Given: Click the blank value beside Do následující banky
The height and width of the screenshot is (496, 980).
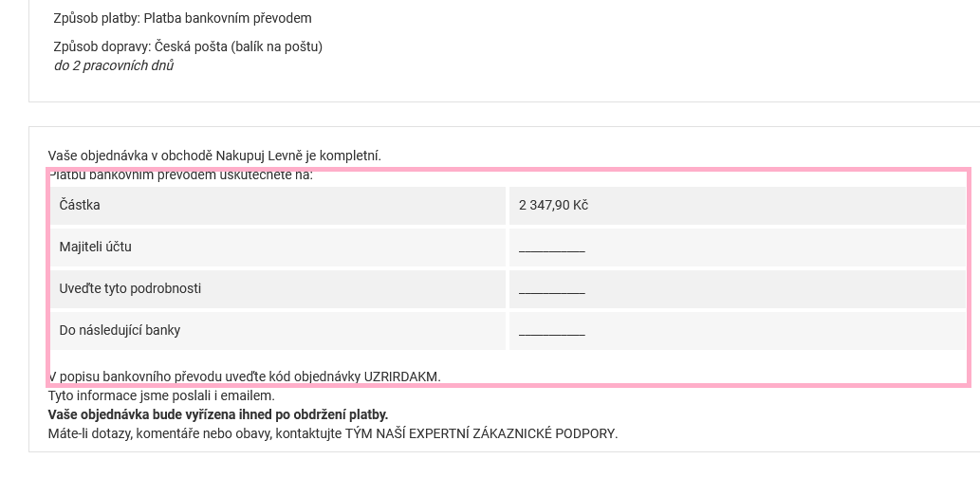Looking at the screenshot, I should (552, 332).
